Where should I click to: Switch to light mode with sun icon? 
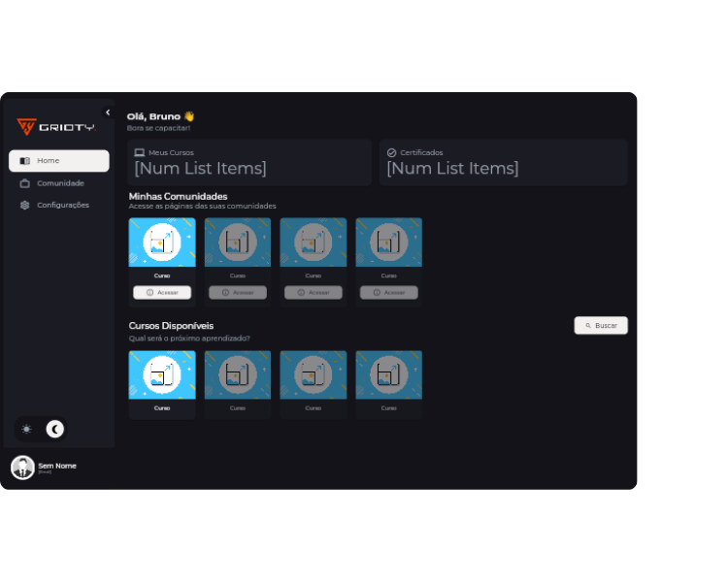pyautogui.click(x=26, y=429)
